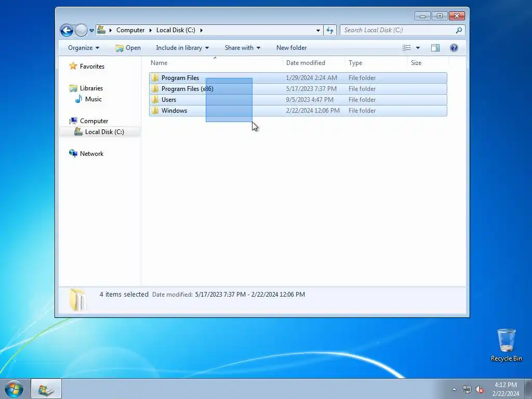Click the Computer icon in navigation pane
Screen dimensions: 532x399
[73, 121]
